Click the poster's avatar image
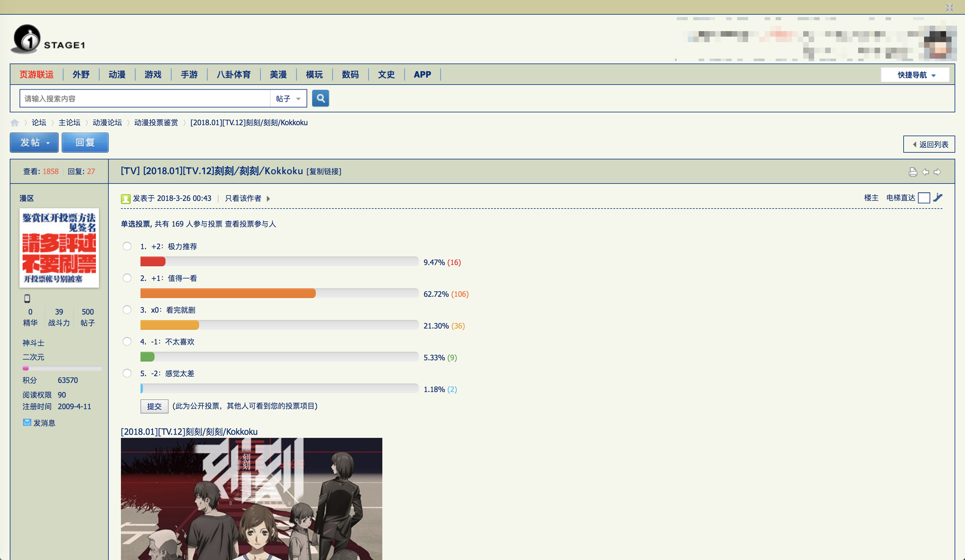Viewport: 965px width, 560px height. click(x=59, y=248)
